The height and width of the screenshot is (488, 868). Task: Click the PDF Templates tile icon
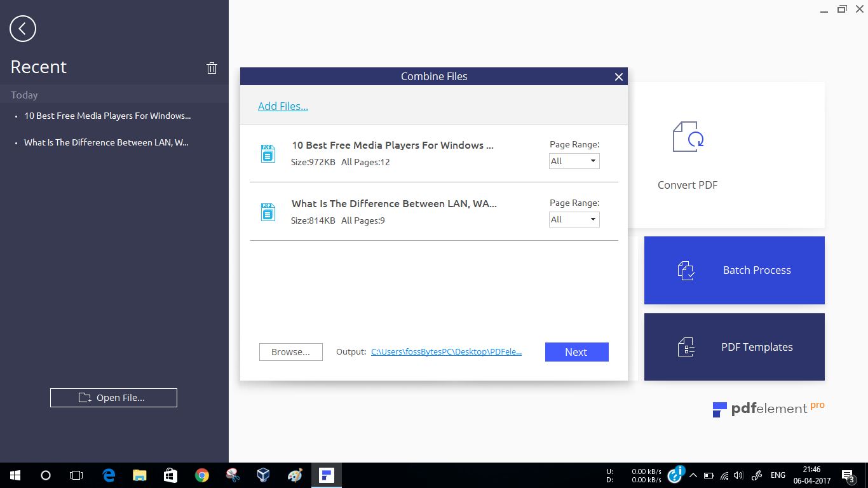click(x=686, y=347)
